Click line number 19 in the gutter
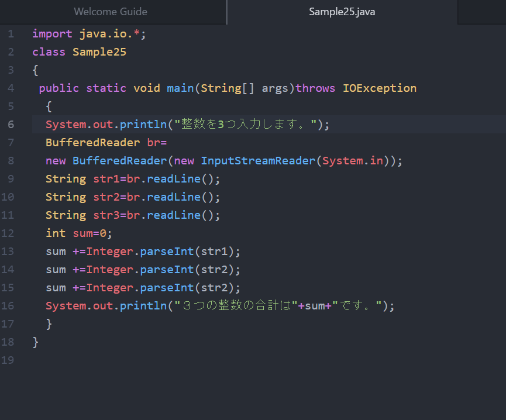 (8, 360)
